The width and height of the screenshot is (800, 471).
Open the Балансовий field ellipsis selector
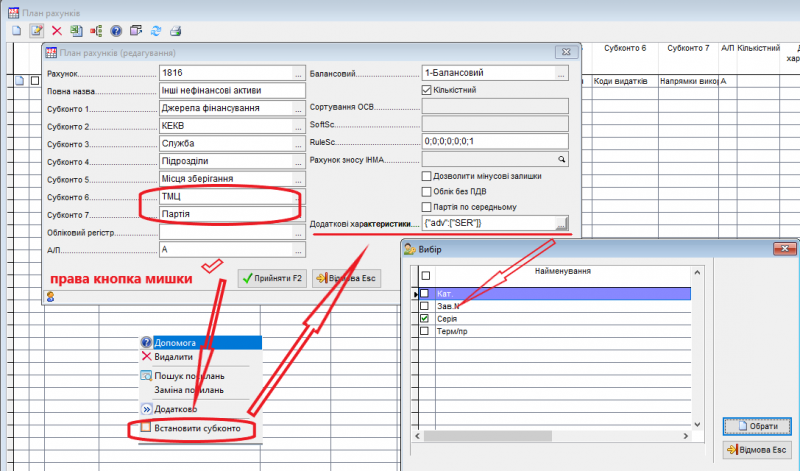[x=561, y=74]
